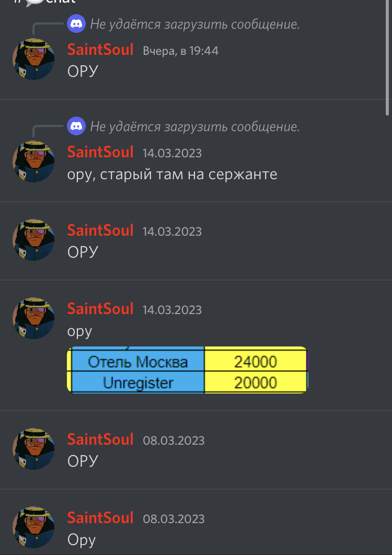Click the Discord logo in the first reply preview

coord(76,24)
